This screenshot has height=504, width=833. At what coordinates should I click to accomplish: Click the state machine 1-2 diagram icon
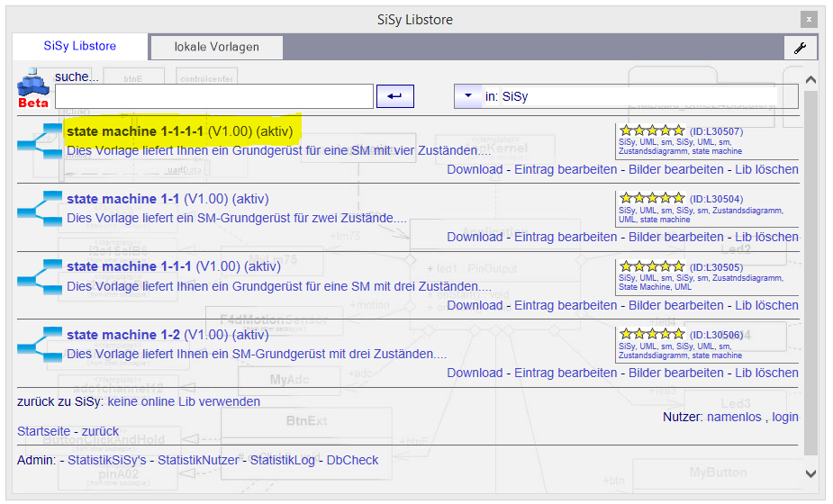pos(40,344)
